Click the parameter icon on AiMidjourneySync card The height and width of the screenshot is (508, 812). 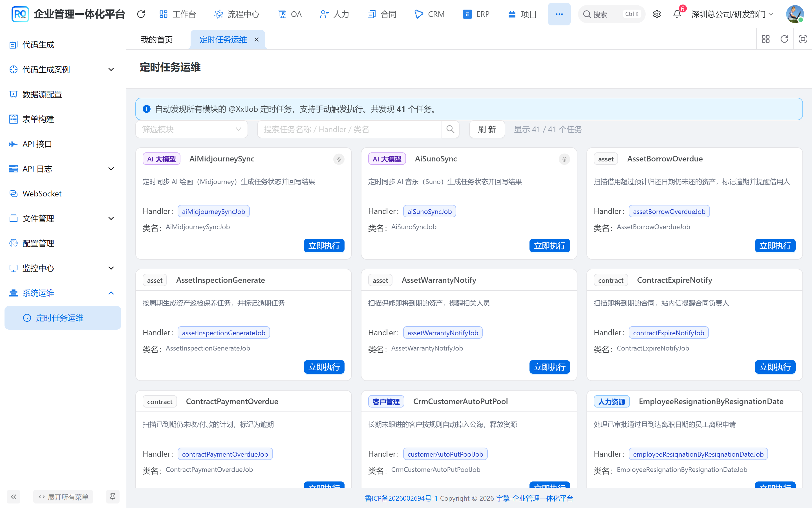pos(339,159)
